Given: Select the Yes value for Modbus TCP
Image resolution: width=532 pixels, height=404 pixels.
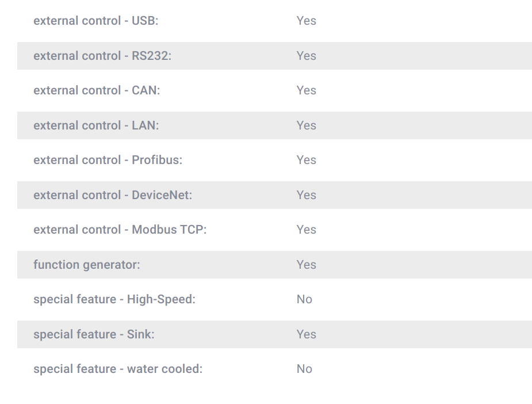Looking at the screenshot, I should tap(307, 230).
